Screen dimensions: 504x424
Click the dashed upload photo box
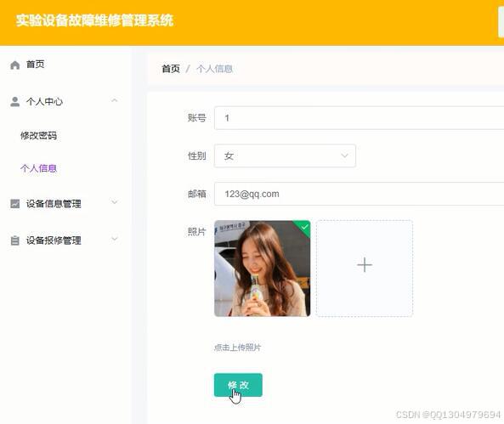tap(365, 269)
